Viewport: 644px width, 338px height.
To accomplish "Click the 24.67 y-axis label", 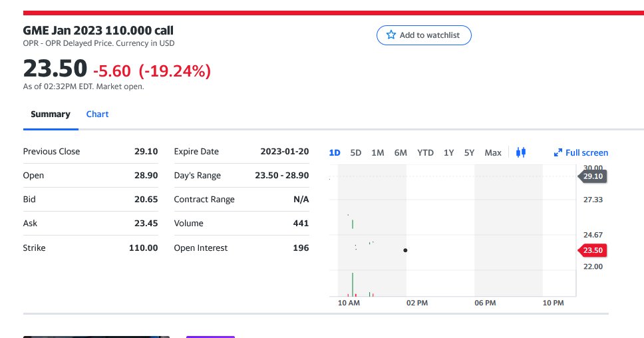I will coord(593,235).
